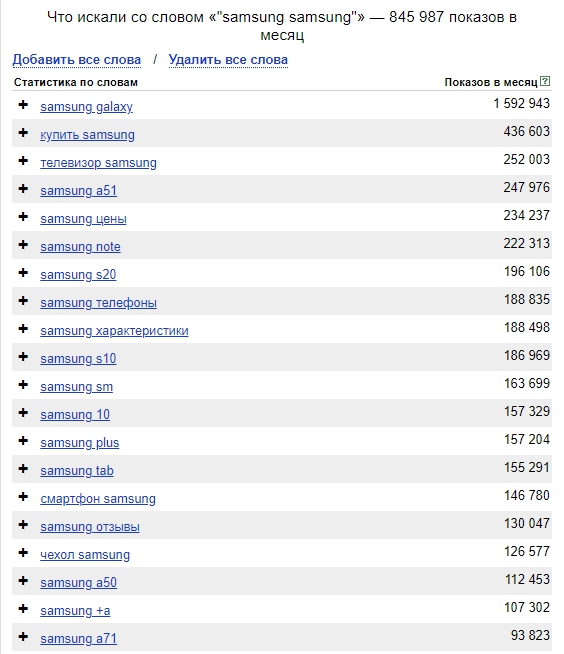
Task: Click the samsung цены link
Action: point(83,219)
